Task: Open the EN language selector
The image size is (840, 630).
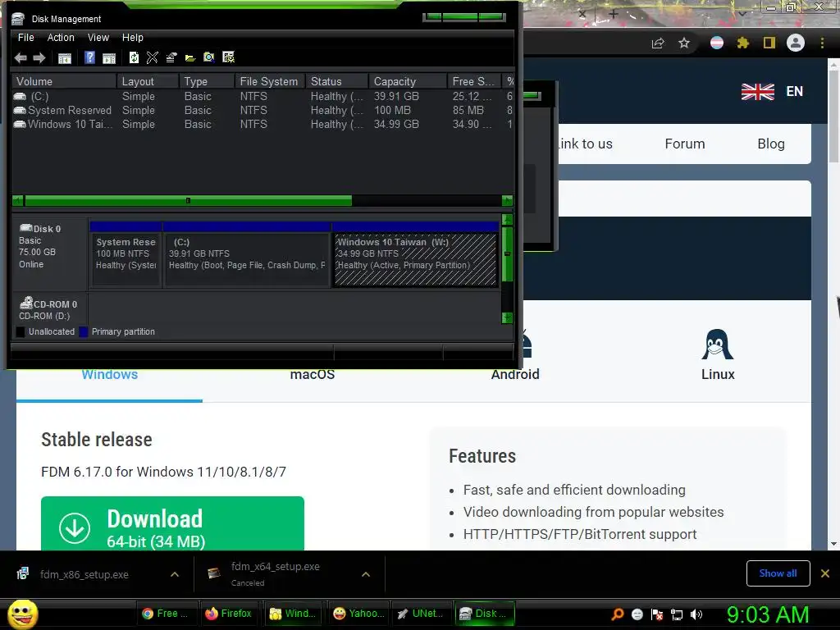Action: tap(794, 92)
